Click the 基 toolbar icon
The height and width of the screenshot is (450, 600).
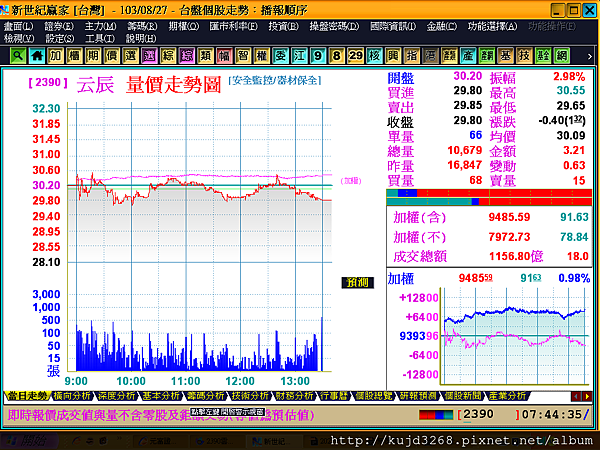point(505,56)
